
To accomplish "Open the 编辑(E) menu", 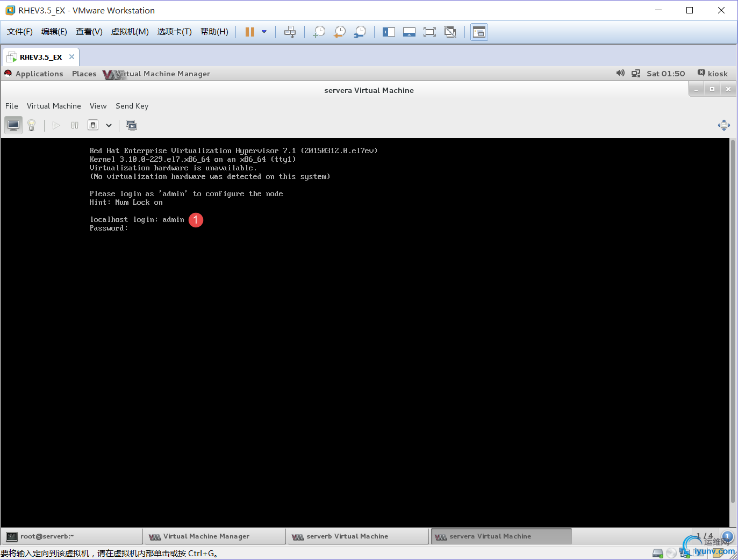I will (x=54, y=32).
